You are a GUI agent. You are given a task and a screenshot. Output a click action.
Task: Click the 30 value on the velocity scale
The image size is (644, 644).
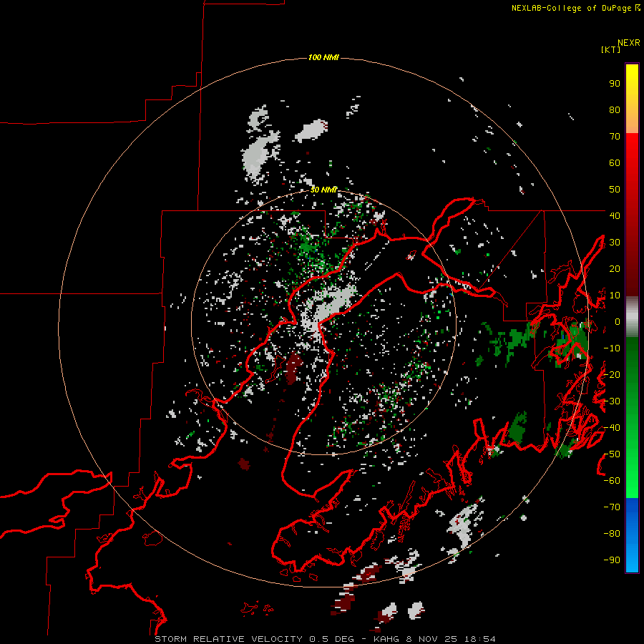(615, 243)
